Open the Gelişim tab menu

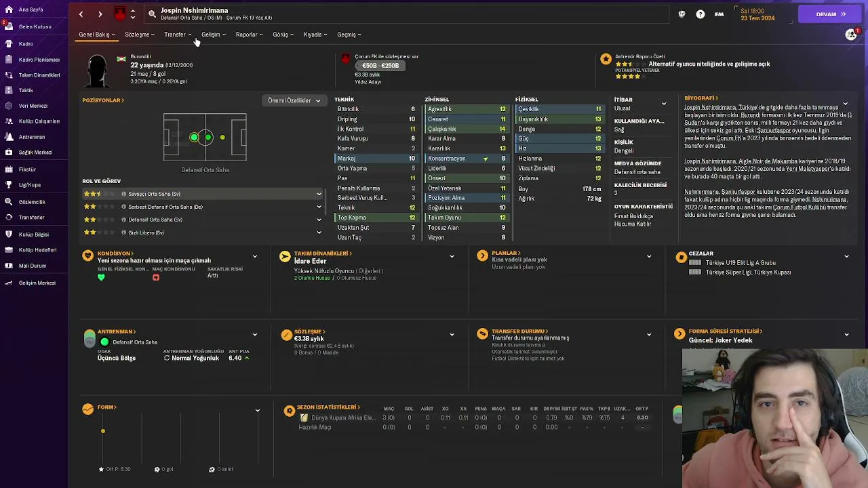[214, 35]
